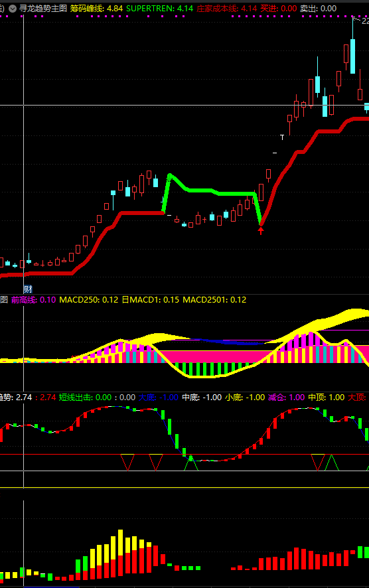Click the red buy-signal arrow under the trend line
The image size is (369, 588).
pyautogui.click(x=261, y=231)
